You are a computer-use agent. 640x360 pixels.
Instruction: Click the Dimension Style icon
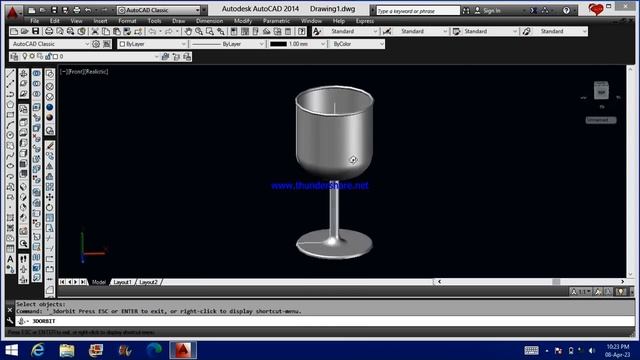(x=387, y=31)
